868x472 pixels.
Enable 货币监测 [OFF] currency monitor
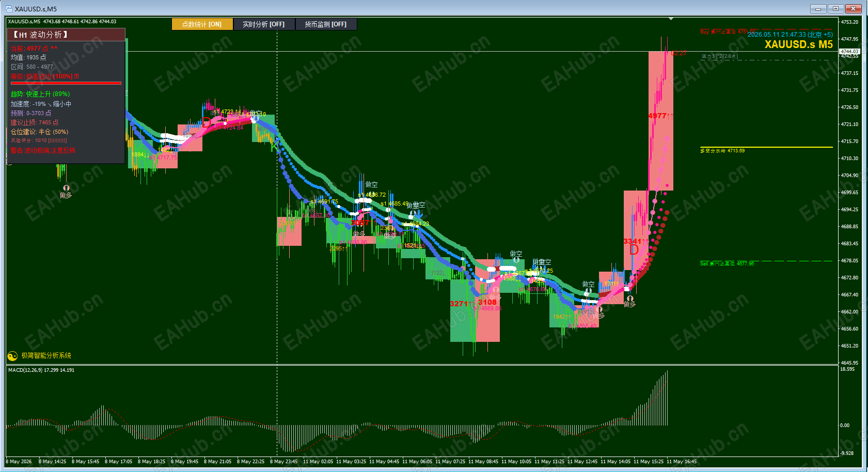pyautogui.click(x=326, y=24)
